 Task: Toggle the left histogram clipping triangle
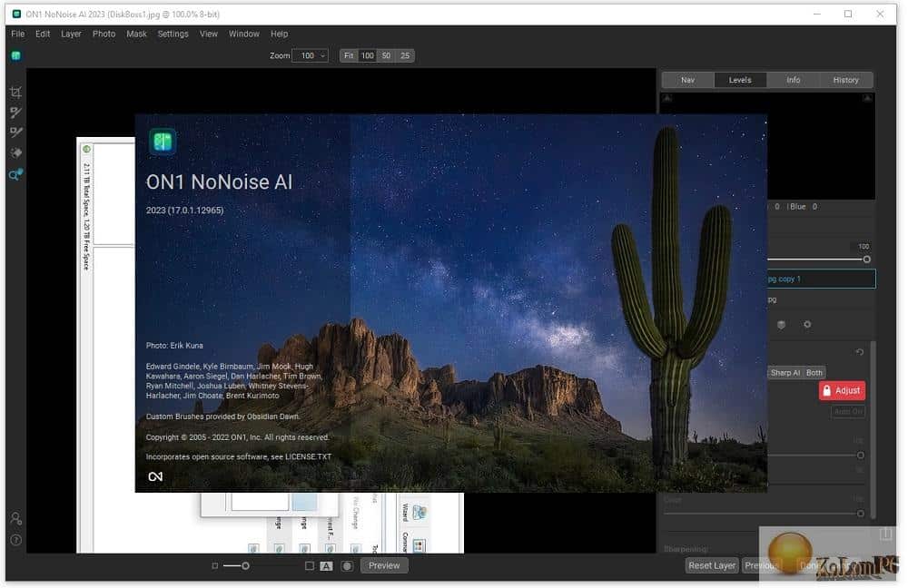(x=667, y=98)
